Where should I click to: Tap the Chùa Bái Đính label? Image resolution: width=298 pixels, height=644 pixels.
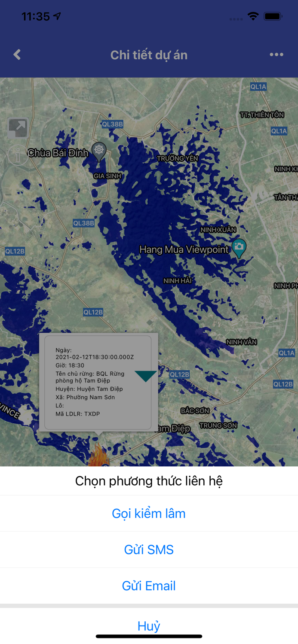(x=58, y=153)
